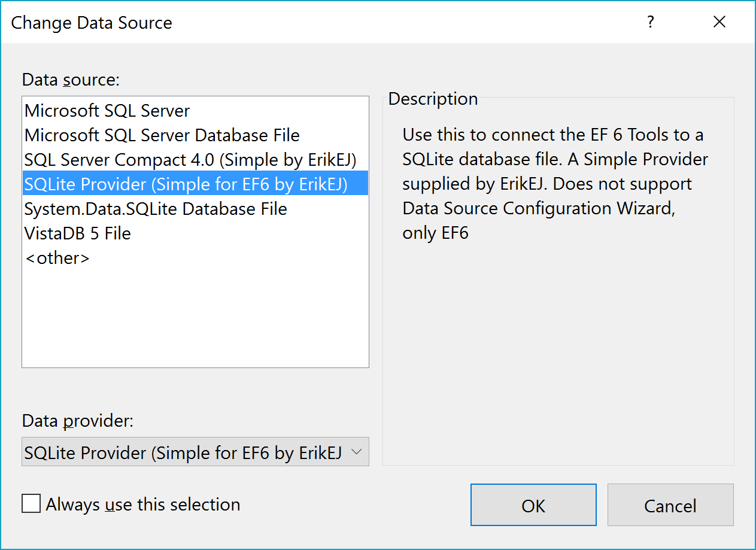
Task: Click the 'Data provider:' label
Action: click(x=78, y=421)
